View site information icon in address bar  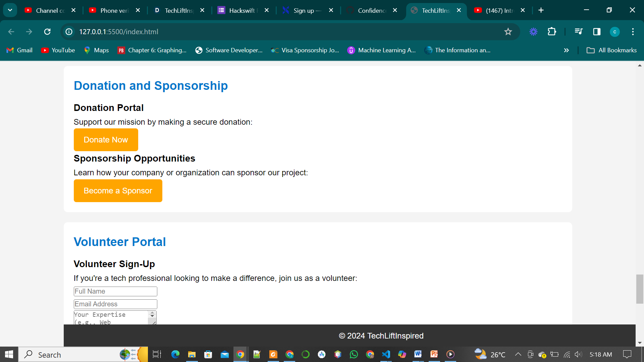click(69, 32)
